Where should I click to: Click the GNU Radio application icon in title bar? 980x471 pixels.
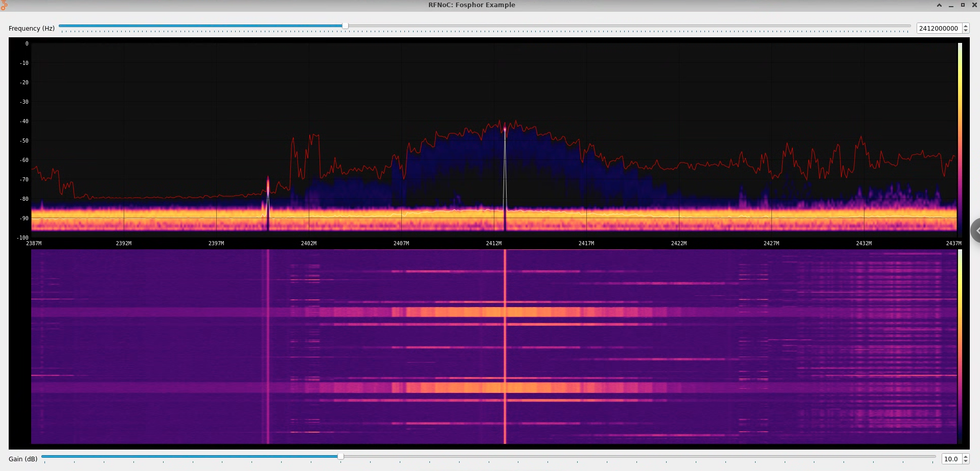4,5
